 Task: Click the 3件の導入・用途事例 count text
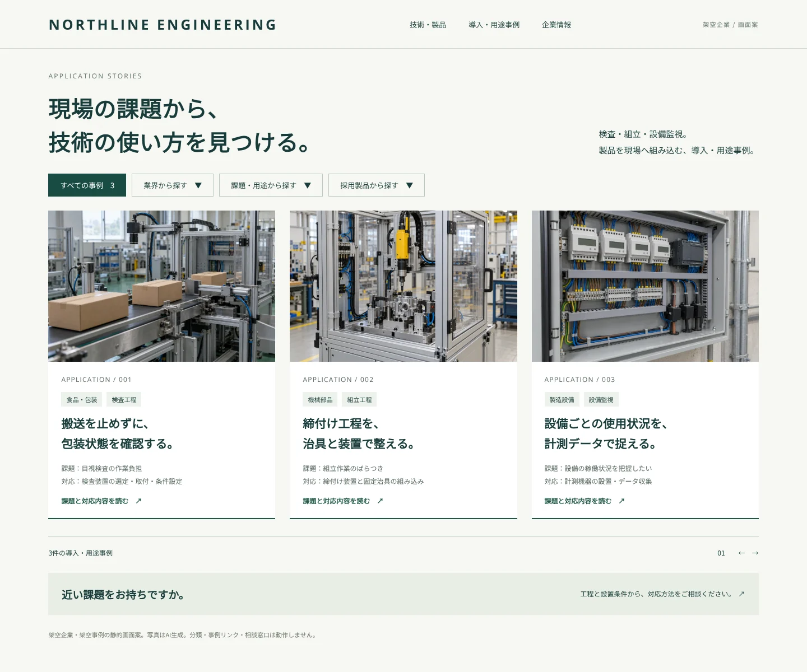pos(80,553)
